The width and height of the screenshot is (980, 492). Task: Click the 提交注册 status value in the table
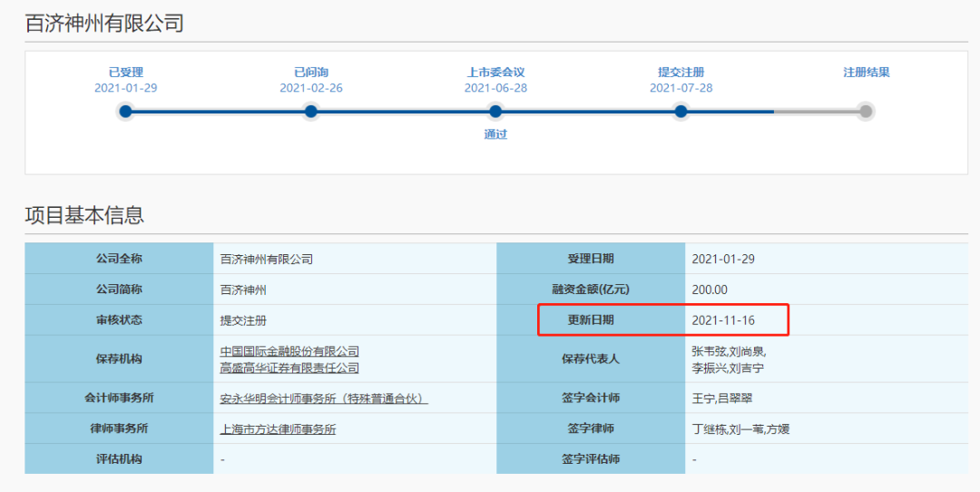click(x=243, y=320)
